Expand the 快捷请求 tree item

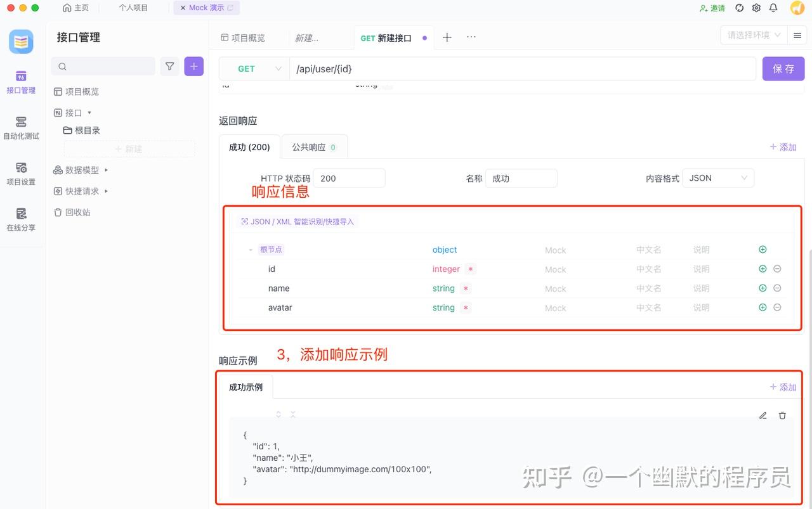tap(106, 191)
